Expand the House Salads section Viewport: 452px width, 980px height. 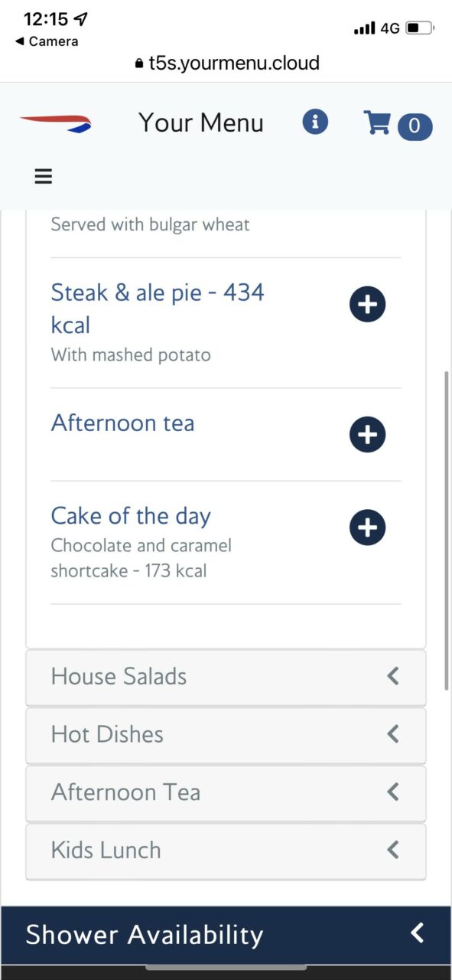pyautogui.click(x=226, y=677)
